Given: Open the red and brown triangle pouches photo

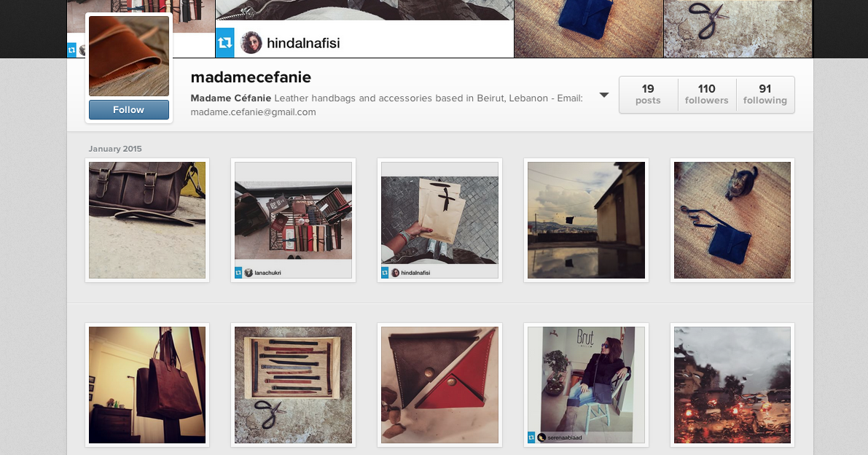Looking at the screenshot, I should (x=439, y=385).
